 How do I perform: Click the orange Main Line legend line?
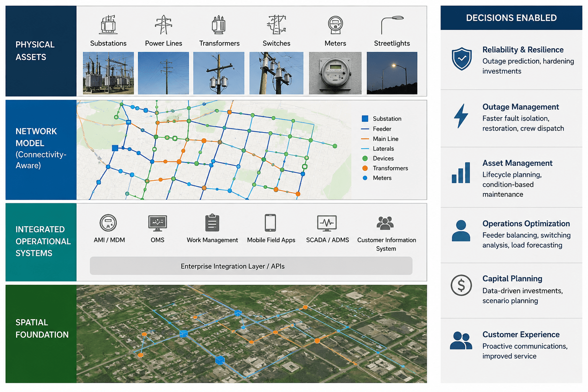coord(365,139)
